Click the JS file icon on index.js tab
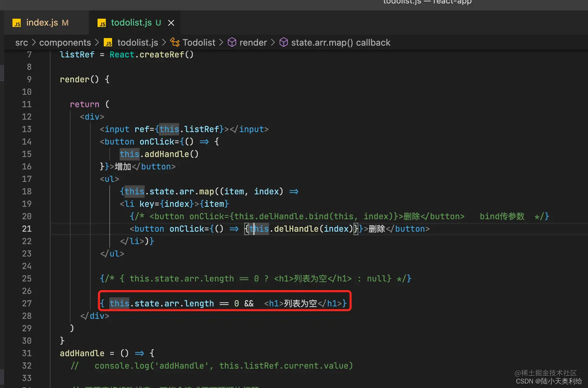 point(17,23)
